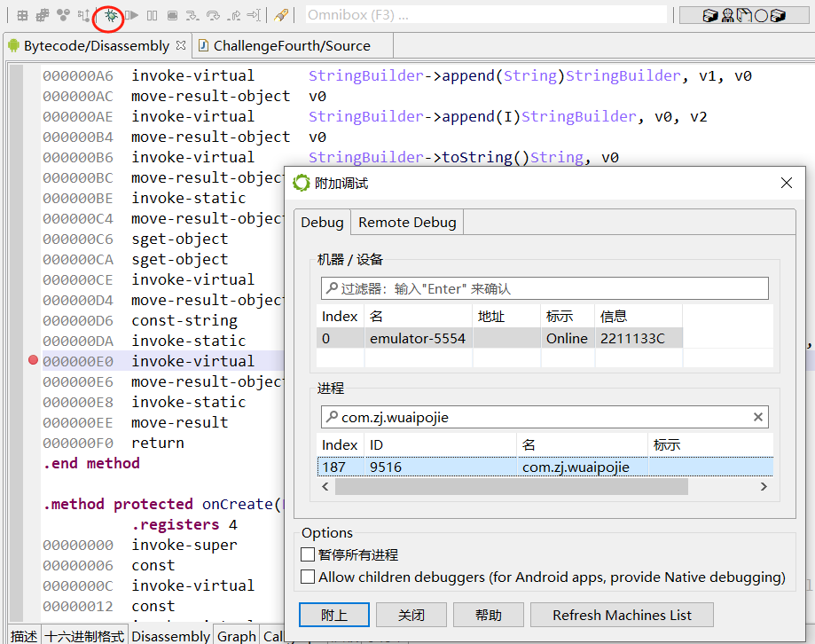Click the Refresh Machines List button

click(622, 615)
